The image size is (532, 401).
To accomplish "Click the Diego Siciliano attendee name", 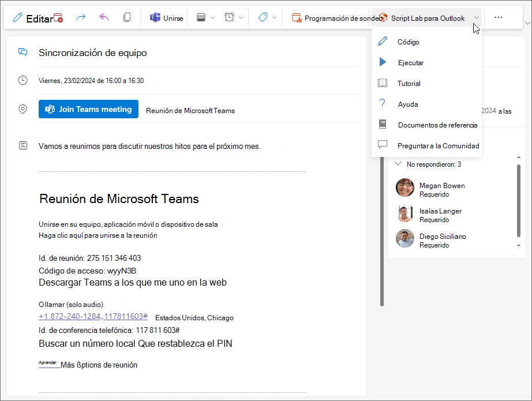I will click(443, 237).
